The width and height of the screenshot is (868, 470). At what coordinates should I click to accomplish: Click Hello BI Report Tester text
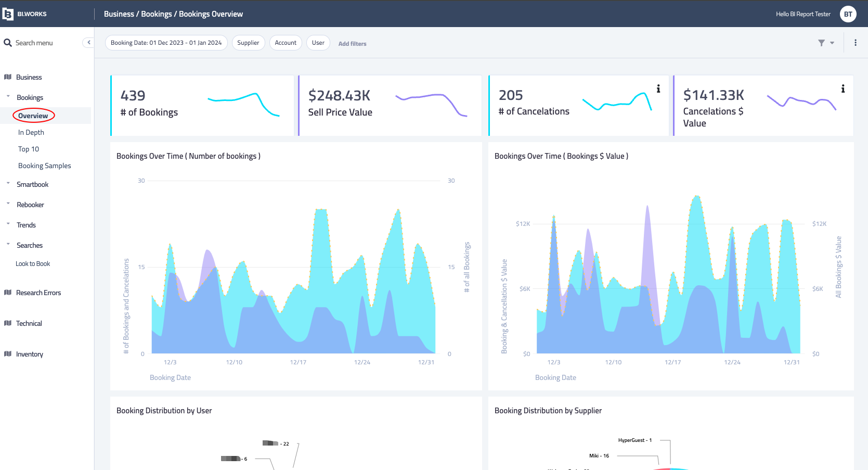click(804, 14)
